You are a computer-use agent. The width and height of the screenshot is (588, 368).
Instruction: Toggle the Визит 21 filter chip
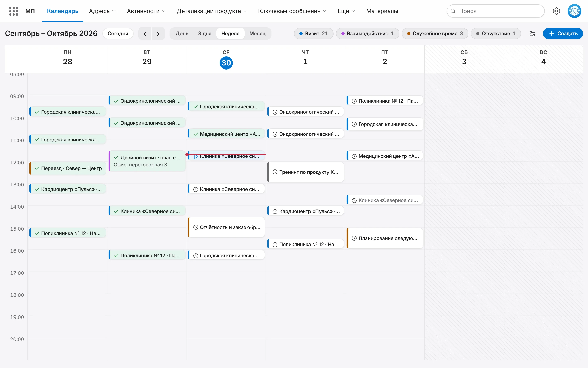[x=313, y=34]
